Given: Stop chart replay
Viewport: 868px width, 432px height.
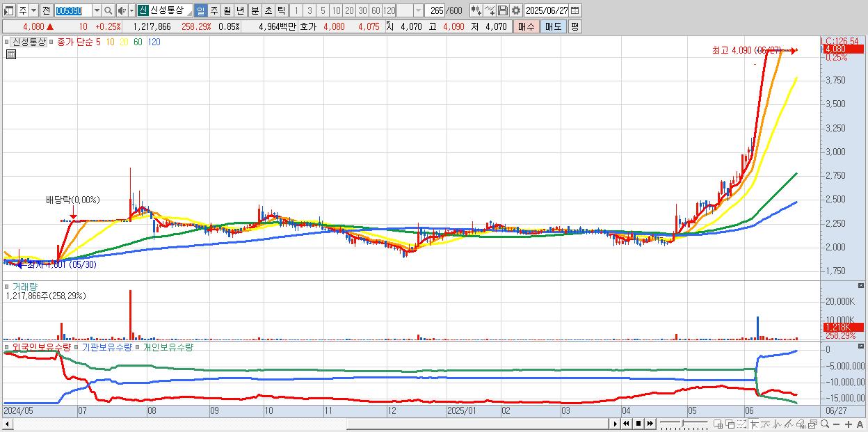Looking at the screenshot, I should [x=638, y=424].
